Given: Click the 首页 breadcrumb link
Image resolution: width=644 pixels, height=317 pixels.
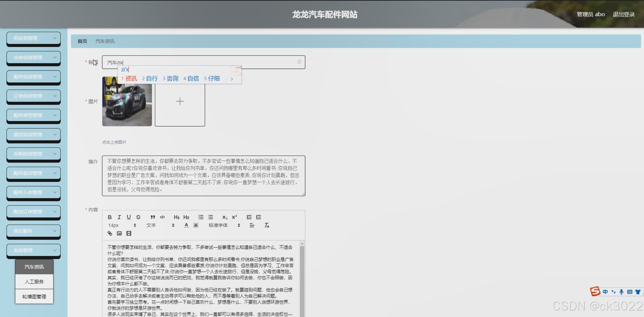Looking at the screenshot, I should pos(82,41).
